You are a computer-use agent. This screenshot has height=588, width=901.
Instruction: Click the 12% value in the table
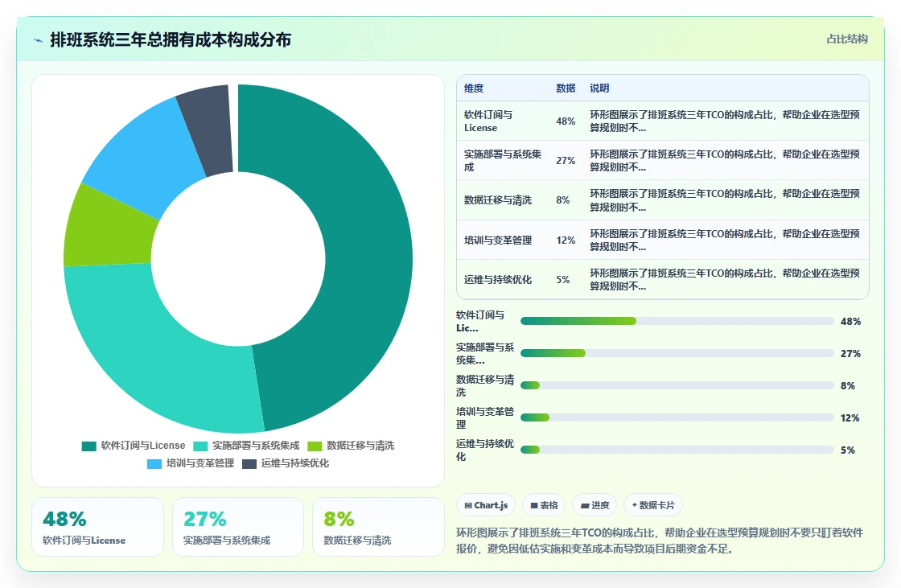pyautogui.click(x=566, y=241)
